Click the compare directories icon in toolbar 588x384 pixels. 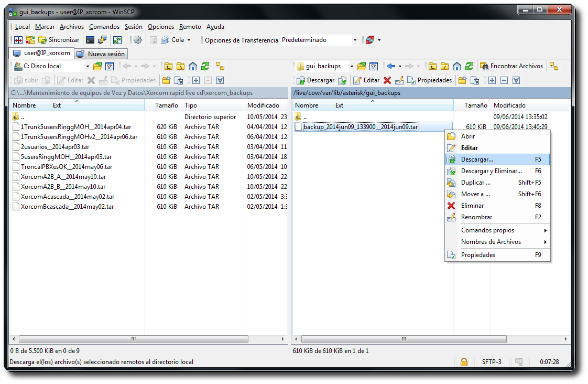18,40
